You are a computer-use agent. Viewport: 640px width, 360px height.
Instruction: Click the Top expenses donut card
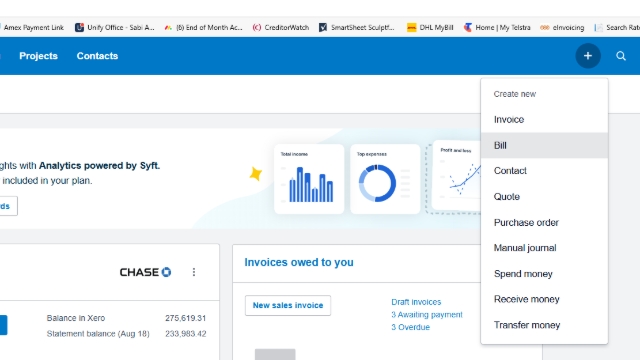tap(385, 179)
